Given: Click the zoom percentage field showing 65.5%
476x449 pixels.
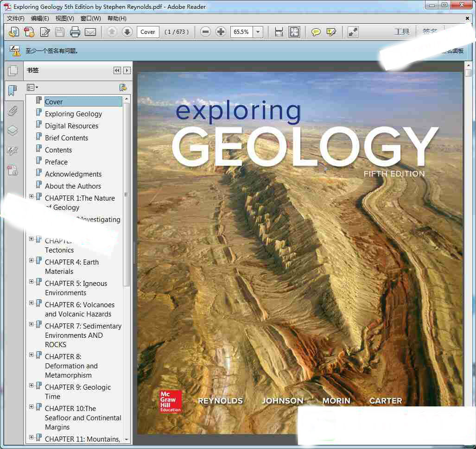Looking at the screenshot, I should click(x=242, y=32).
